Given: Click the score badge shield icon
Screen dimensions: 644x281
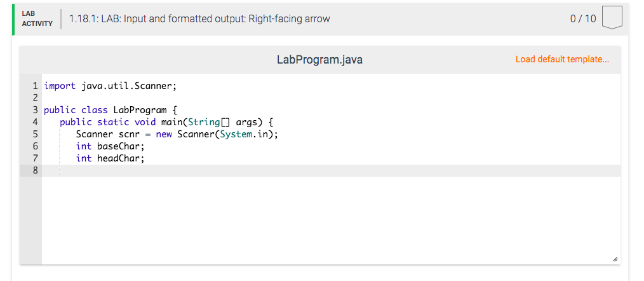Looking at the screenshot, I should [x=610, y=18].
